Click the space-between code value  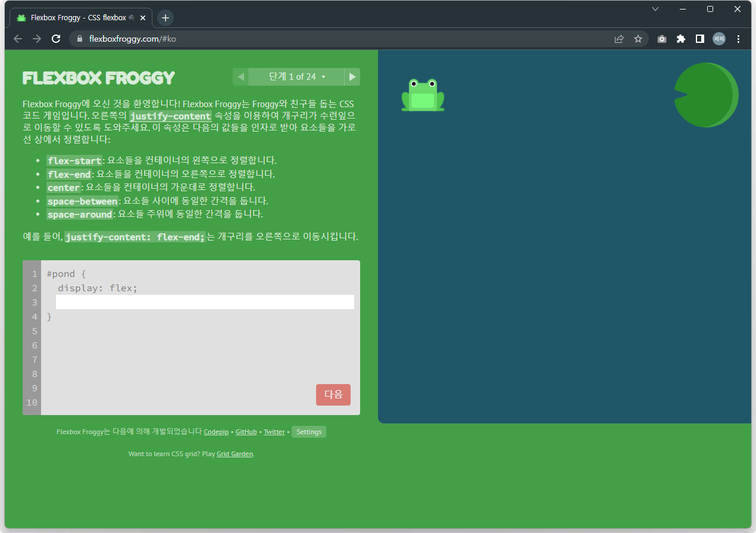83,201
